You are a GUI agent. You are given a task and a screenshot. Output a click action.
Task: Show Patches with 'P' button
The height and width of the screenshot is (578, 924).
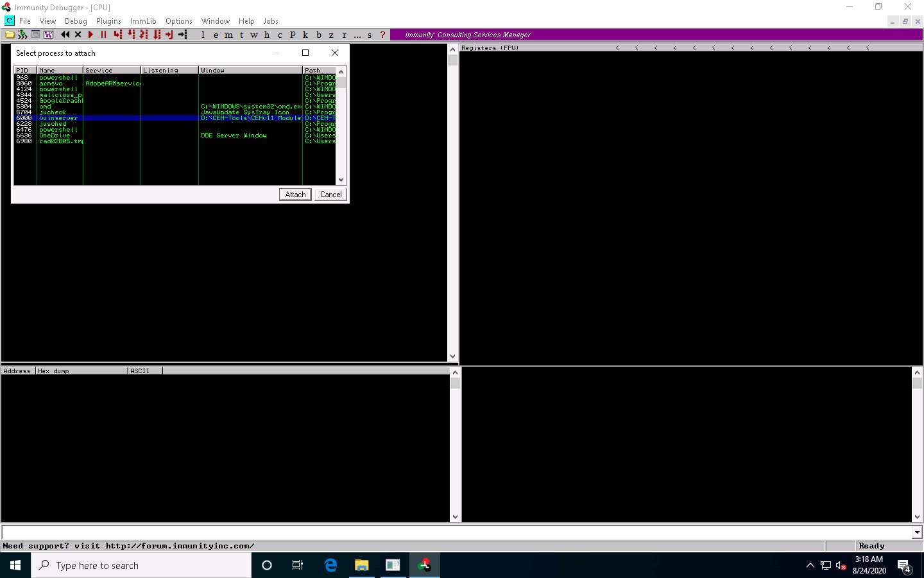[x=293, y=35]
